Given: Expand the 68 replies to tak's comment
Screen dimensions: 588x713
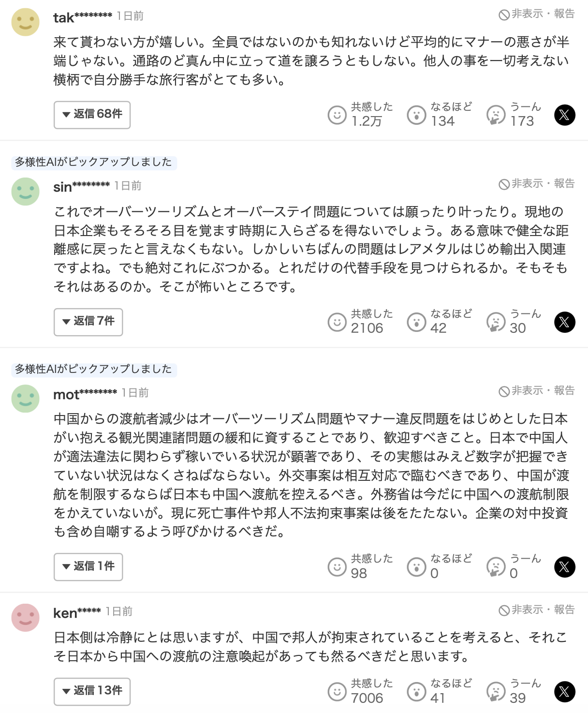Looking at the screenshot, I should click(x=92, y=115).
